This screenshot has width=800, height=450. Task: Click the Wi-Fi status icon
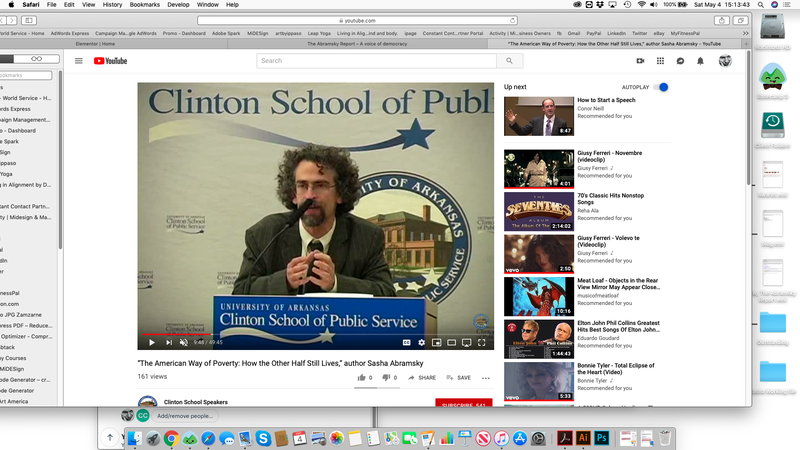coord(641,5)
